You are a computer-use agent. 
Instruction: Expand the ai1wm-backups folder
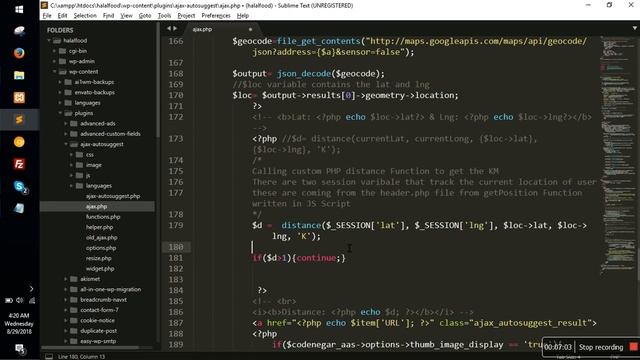[60, 82]
